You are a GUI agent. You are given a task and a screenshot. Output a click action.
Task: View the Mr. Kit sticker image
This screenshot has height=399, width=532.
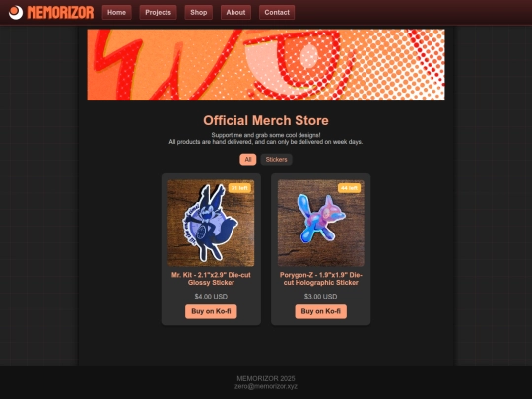tap(211, 223)
